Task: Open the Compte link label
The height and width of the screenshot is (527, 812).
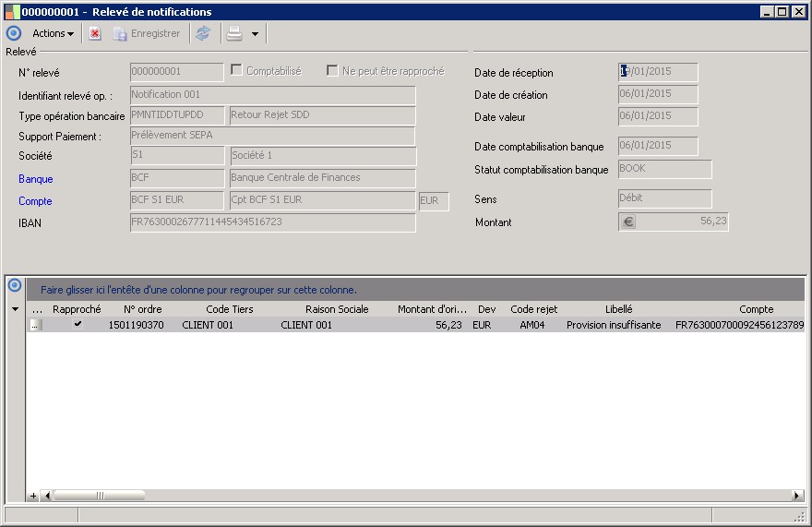Action: click(35, 201)
